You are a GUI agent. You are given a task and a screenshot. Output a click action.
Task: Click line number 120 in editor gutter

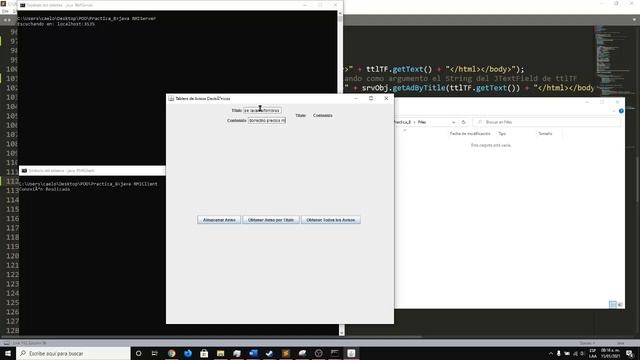point(12,256)
